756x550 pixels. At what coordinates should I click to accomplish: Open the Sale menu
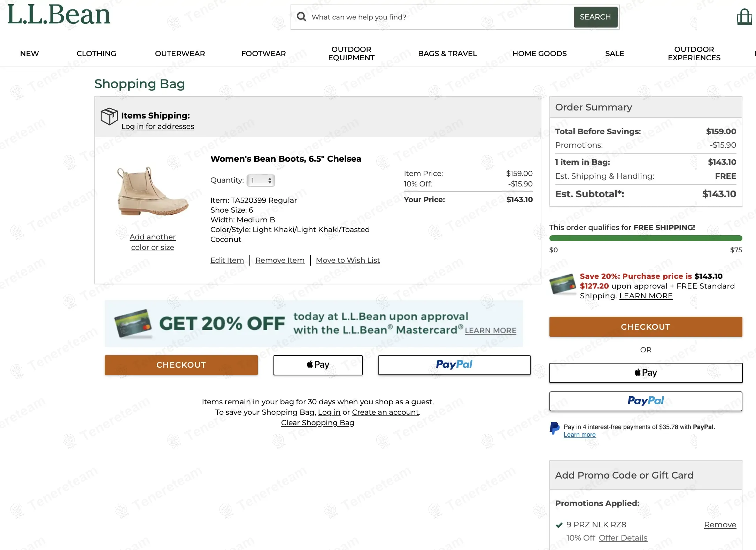[x=615, y=54]
